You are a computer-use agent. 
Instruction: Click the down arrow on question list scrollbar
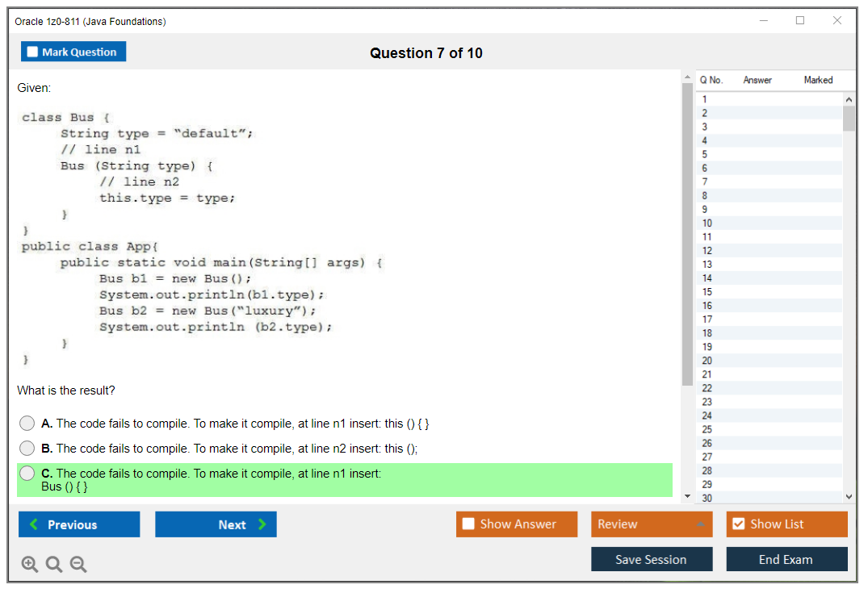click(x=849, y=496)
